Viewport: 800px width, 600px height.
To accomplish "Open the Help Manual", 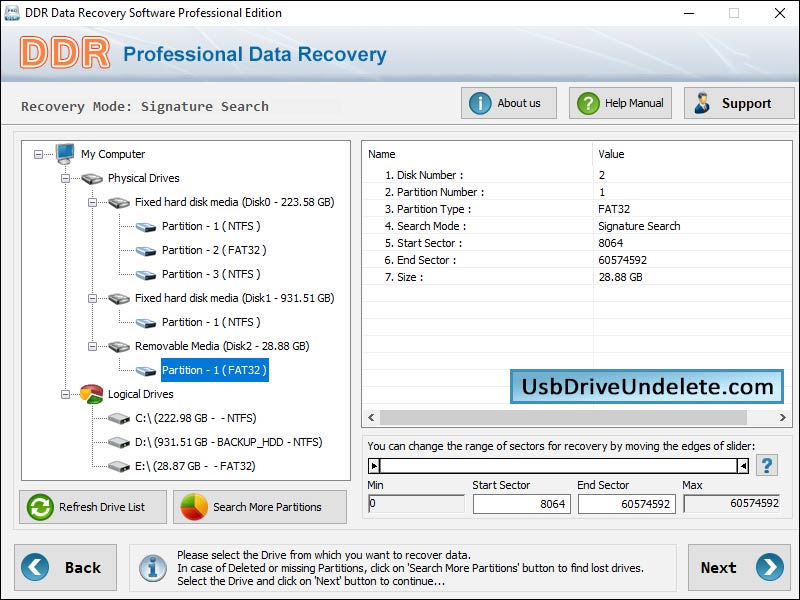I will point(620,103).
